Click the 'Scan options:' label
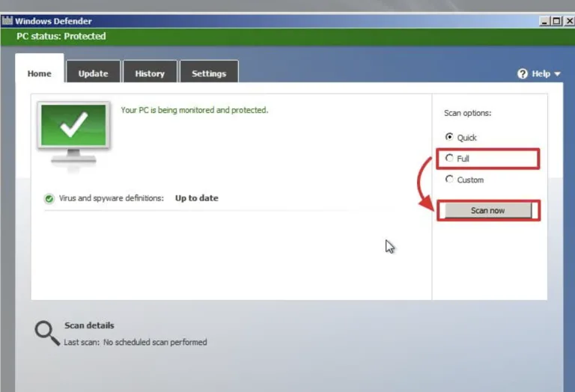 467,113
